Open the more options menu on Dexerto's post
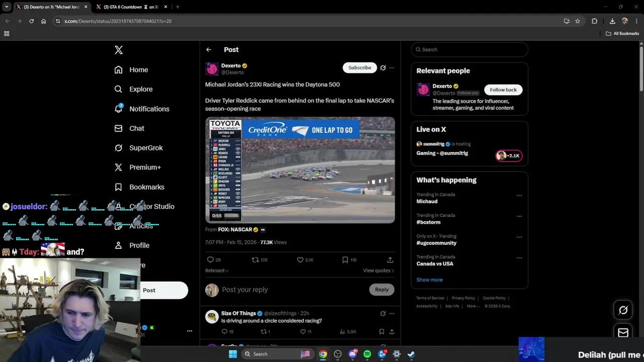 click(392, 68)
